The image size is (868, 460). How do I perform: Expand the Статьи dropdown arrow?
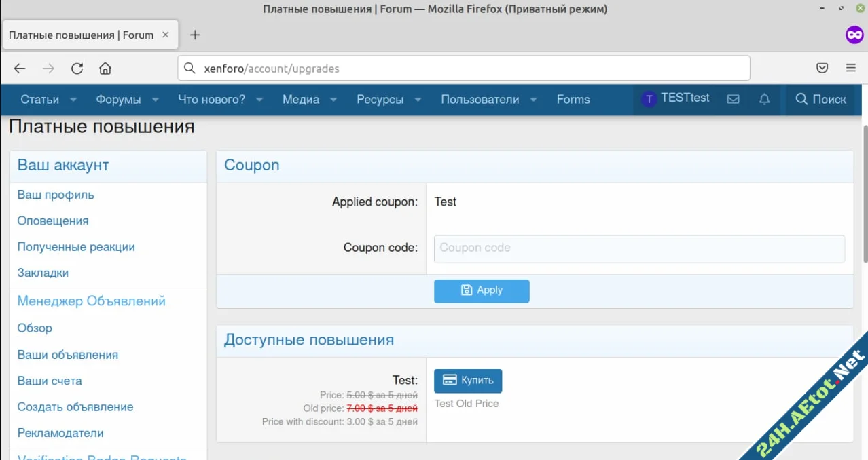[73, 100]
